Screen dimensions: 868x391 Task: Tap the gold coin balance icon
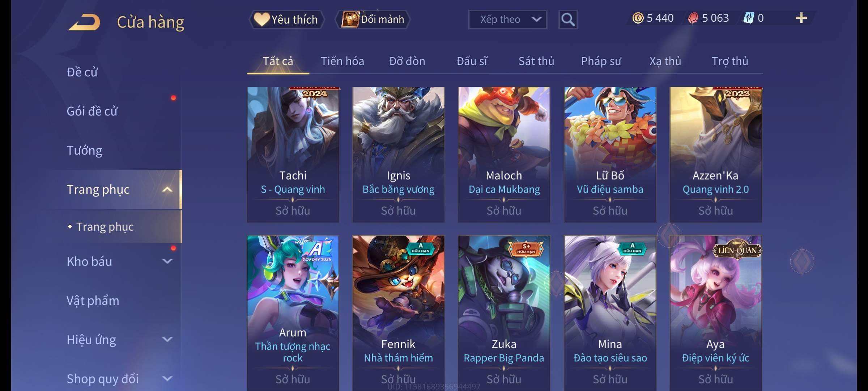638,18
